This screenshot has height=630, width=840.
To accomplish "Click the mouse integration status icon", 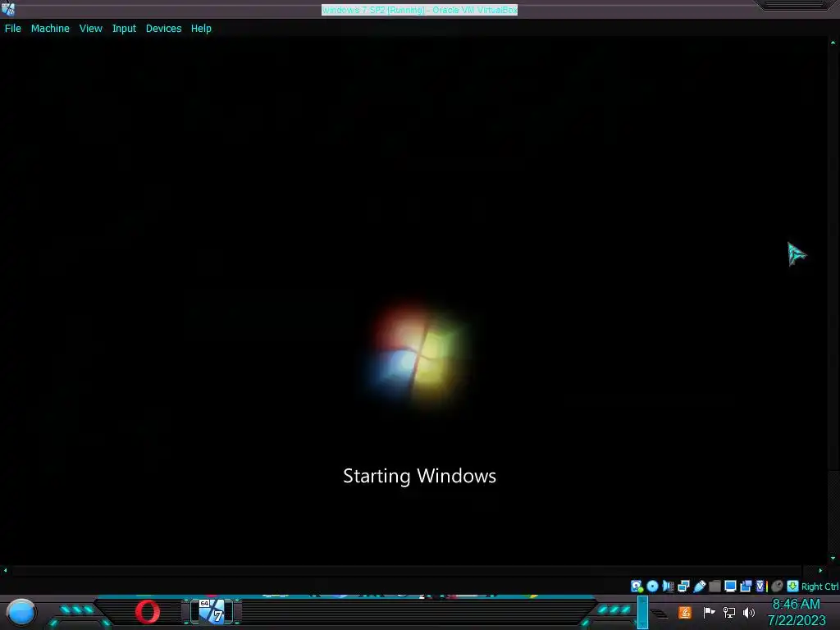I will (x=778, y=586).
